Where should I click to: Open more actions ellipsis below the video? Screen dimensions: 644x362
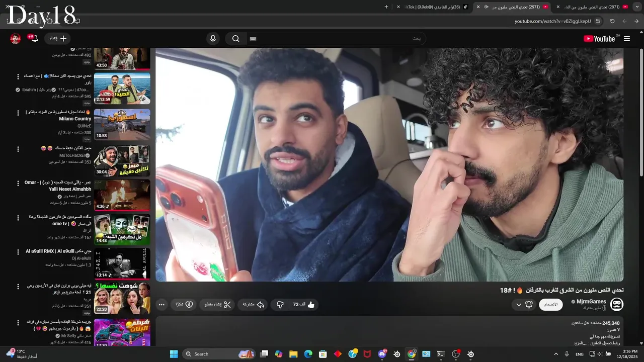pyautogui.click(x=162, y=305)
